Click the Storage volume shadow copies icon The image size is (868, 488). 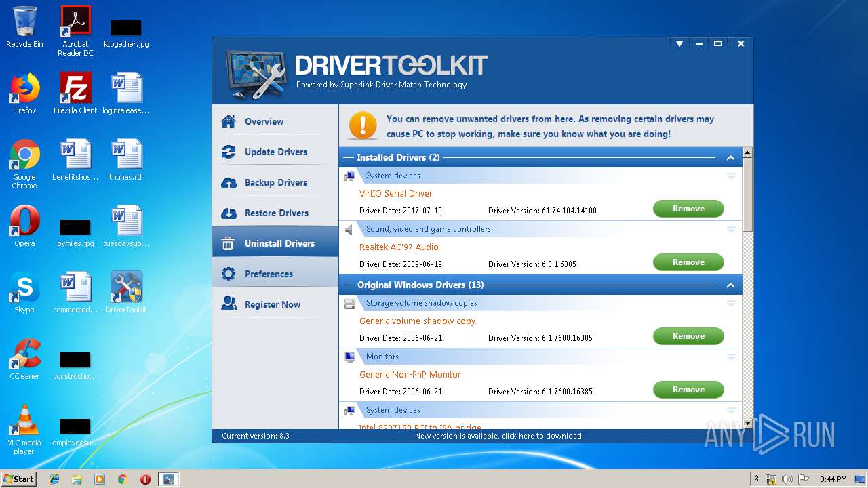pos(349,304)
